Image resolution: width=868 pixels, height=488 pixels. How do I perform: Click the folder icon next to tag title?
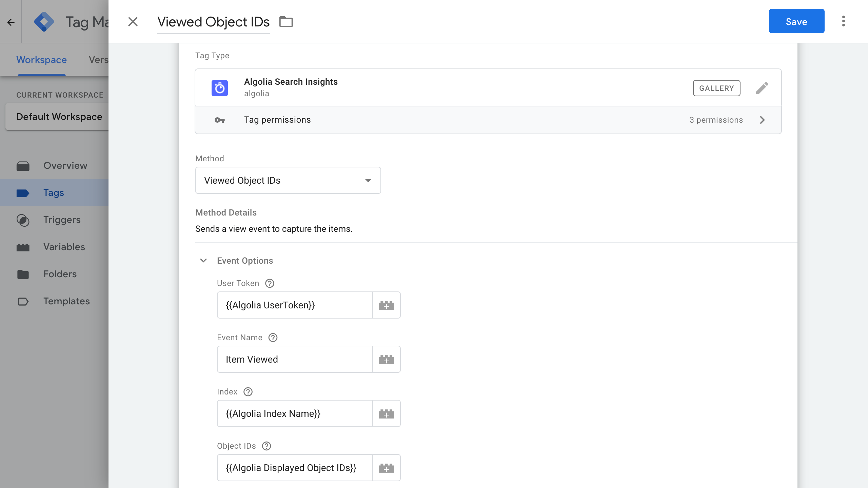coord(285,21)
